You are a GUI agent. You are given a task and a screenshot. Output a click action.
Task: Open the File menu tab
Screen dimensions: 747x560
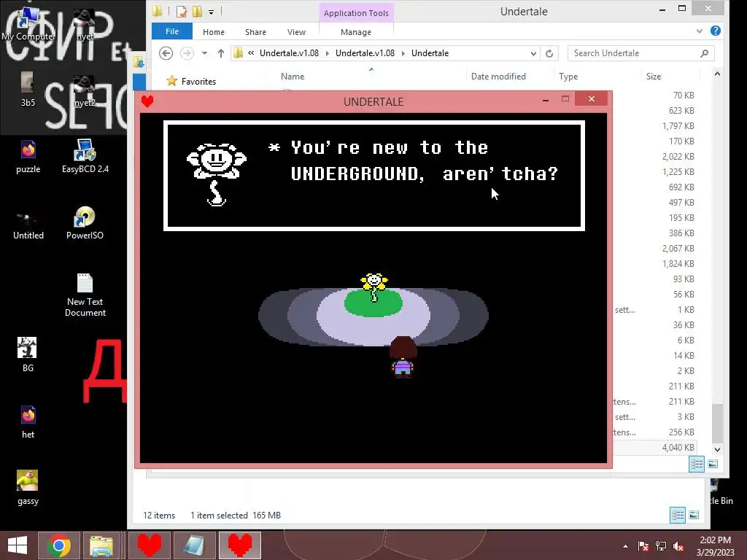(172, 31)
